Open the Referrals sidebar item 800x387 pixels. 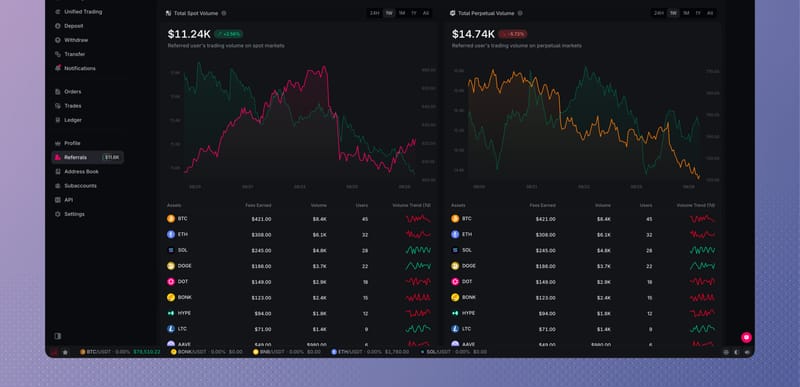(88, 158)
